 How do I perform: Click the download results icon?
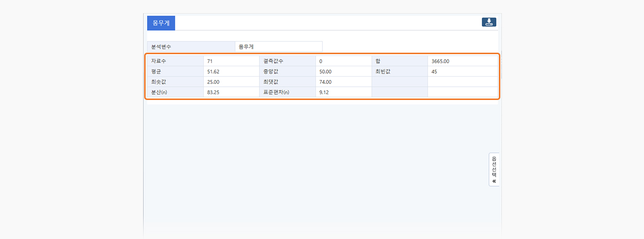point(489,22)
